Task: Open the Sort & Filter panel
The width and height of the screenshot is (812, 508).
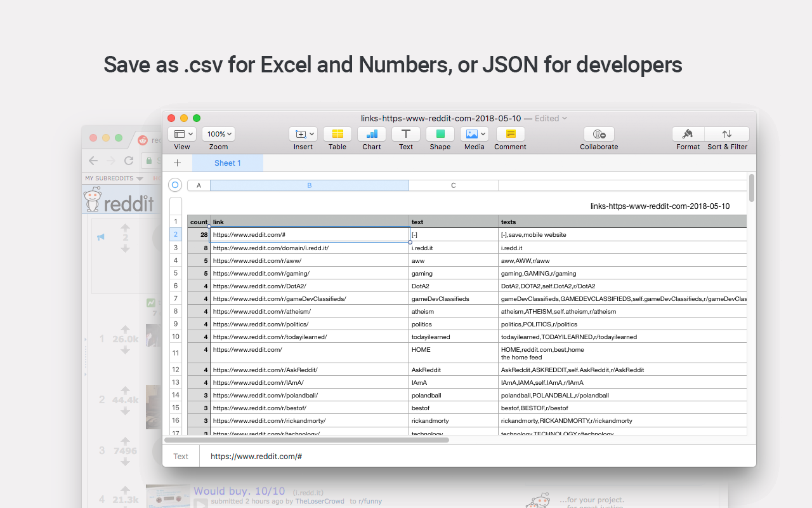Action: [x=727, y=134]
